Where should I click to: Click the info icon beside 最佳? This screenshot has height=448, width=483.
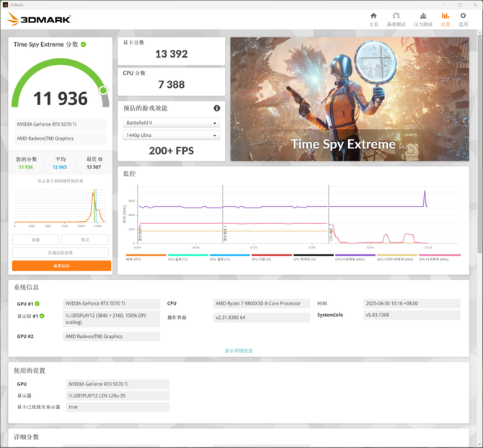point(100,159)
